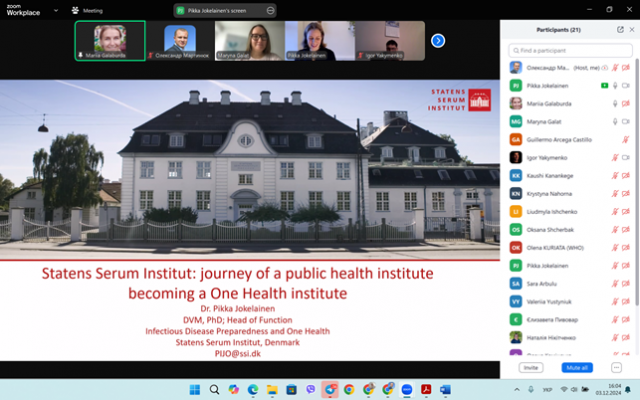640x400 pixels.
Task: Click Liudmyla Ishchenko's muted mic icon
Action: pyautogui.click(x=615, y=211)
